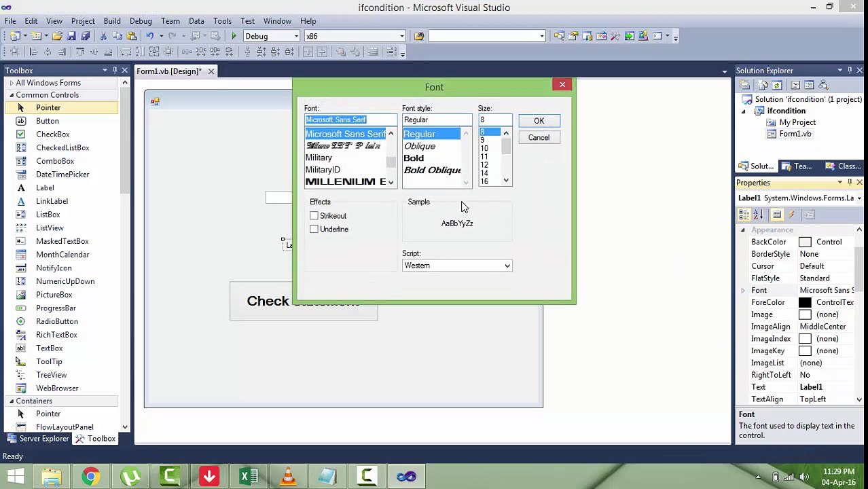Click the Cut scissors icon
Screen dimensions: 868x489
coord(103,36)
